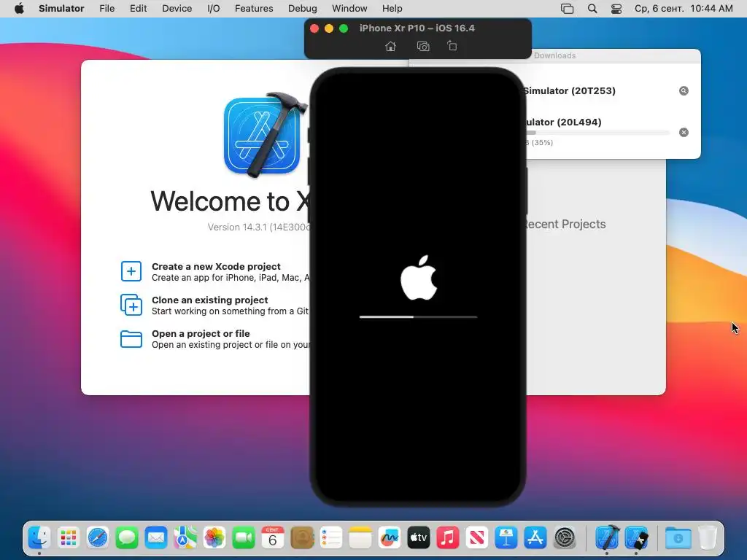The height and width of the screenshot is (560, 747).
Task: Rotate the simulated device with the rotate icon
Action: pyautogui.click(x=452, y=46)
